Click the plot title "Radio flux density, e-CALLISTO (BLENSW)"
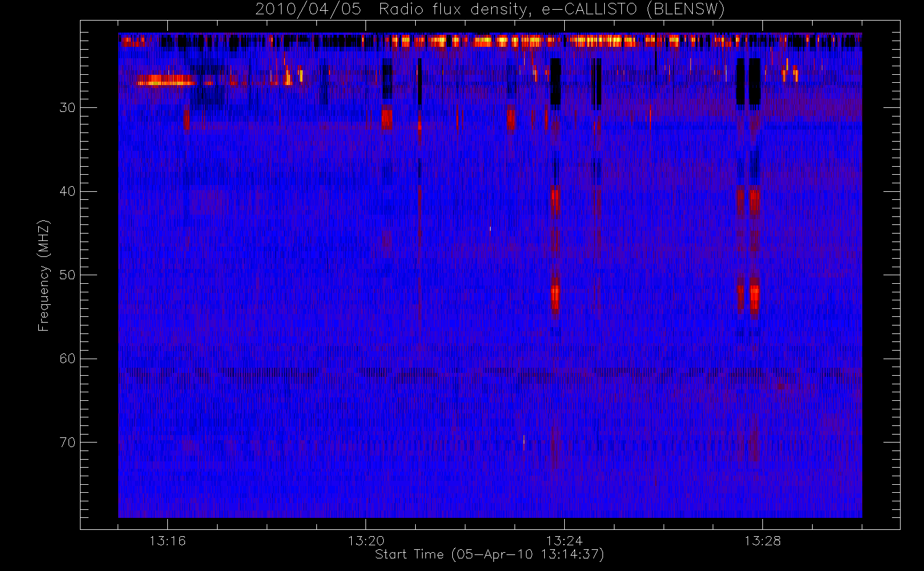 click(x=552, y=10)
